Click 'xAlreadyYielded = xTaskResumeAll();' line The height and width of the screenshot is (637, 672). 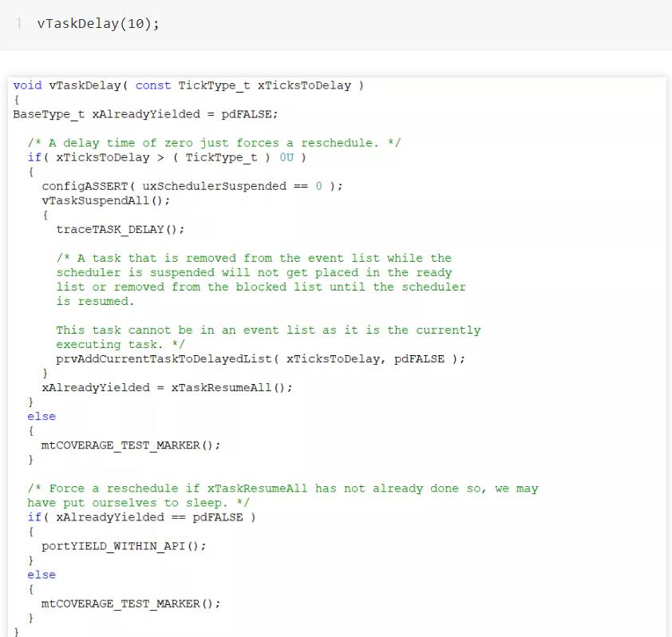167,387
